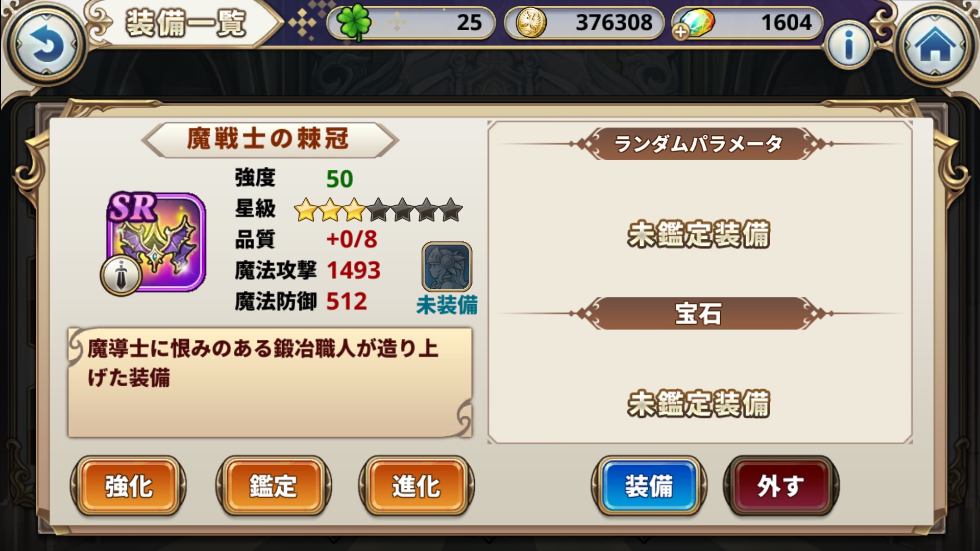Viewport: 980px width, 551px height.
Task: Select the ランダムパラメータ header
Action: 698,144
